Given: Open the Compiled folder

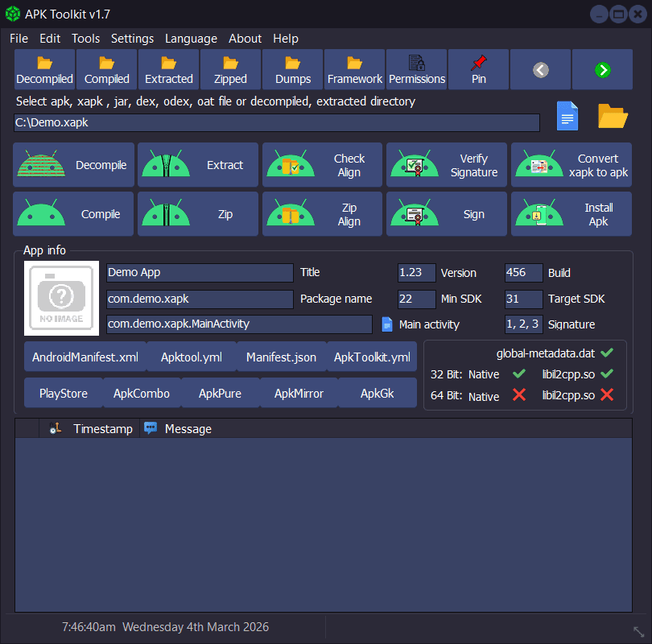Looking at the screenshot, I should (x=106, y=69).
